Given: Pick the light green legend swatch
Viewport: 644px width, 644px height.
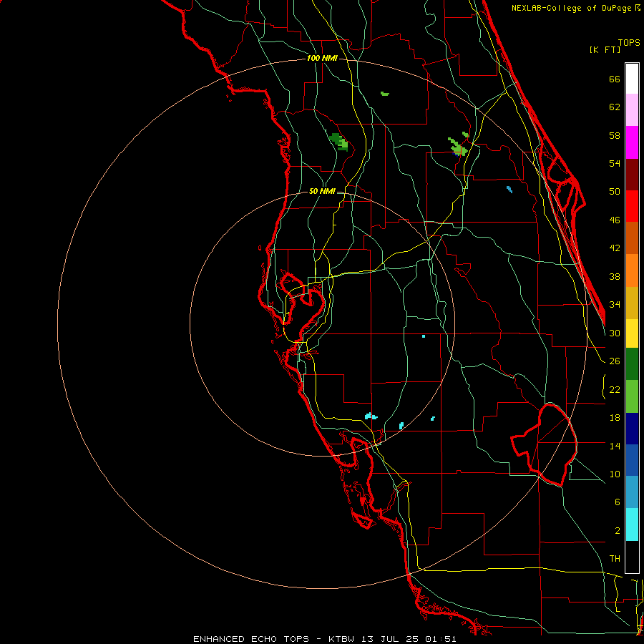Looking at the screenshot, I should (632, 396).
